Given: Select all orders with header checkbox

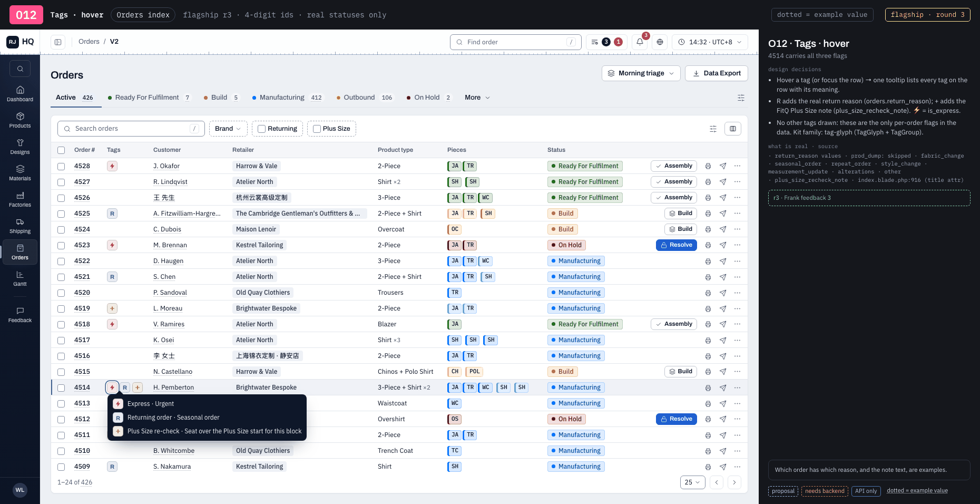Looking at the screenshot, I should pos(61,150).
